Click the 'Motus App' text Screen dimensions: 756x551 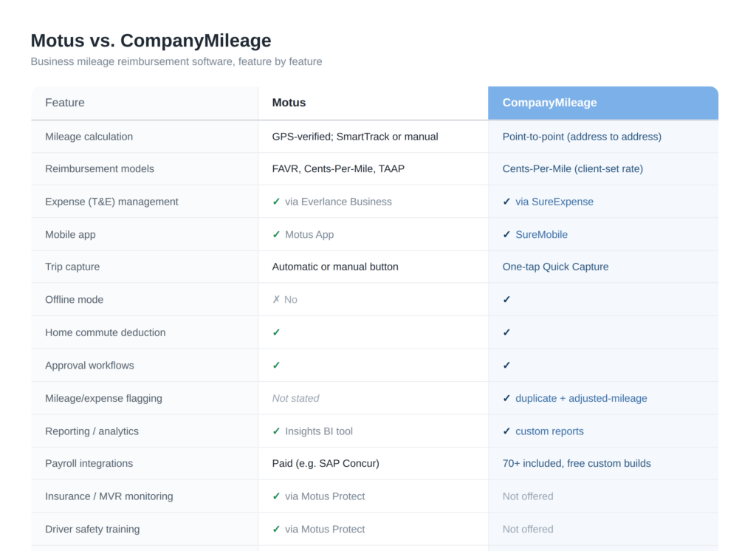pos(309,234)
